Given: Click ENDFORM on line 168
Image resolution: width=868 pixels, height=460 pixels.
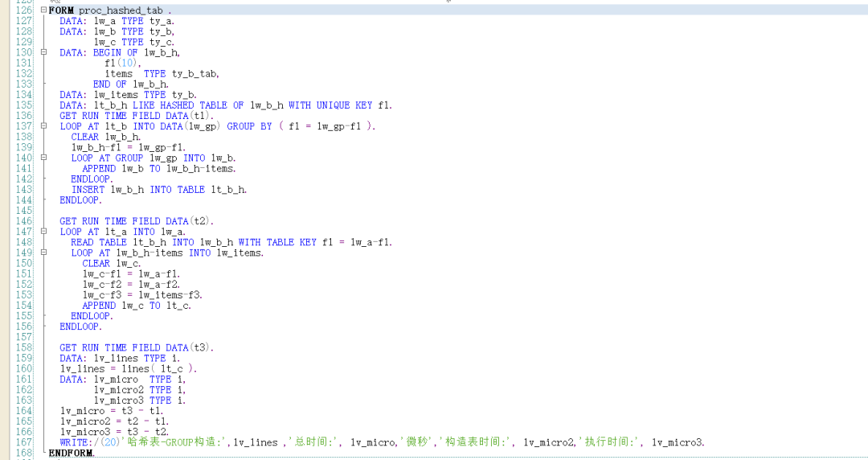Looking at the screenshot, I should coord(71,452).
